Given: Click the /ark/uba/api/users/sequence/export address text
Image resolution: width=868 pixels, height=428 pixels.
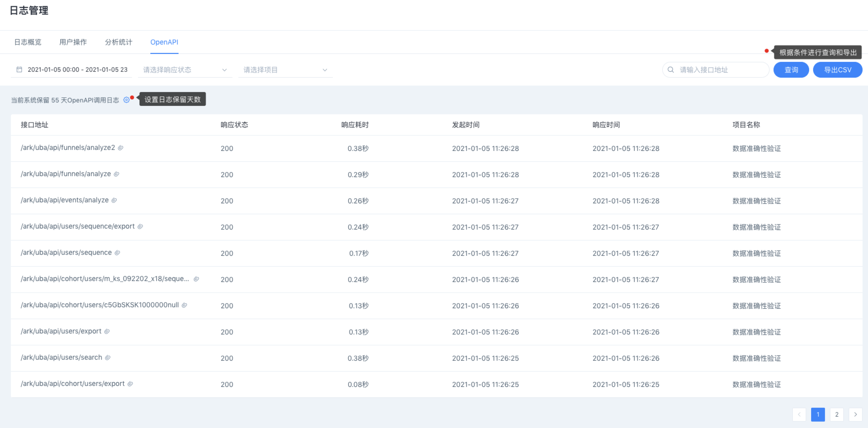Looking at the screenshot, I should tap(77, 226).
